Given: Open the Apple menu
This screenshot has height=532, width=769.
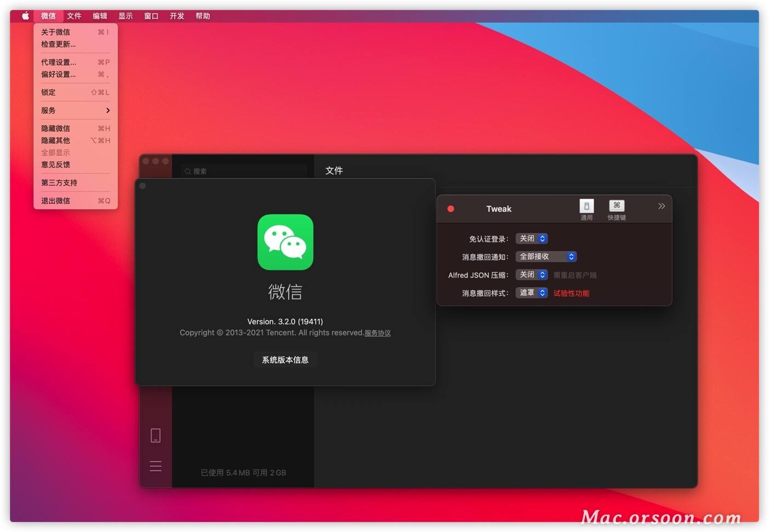Looking at the screenshot, I should [25, 16].
